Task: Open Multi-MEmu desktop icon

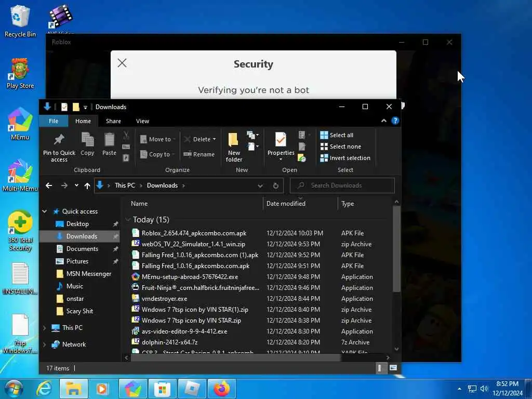Action: (x=20, y=175)
